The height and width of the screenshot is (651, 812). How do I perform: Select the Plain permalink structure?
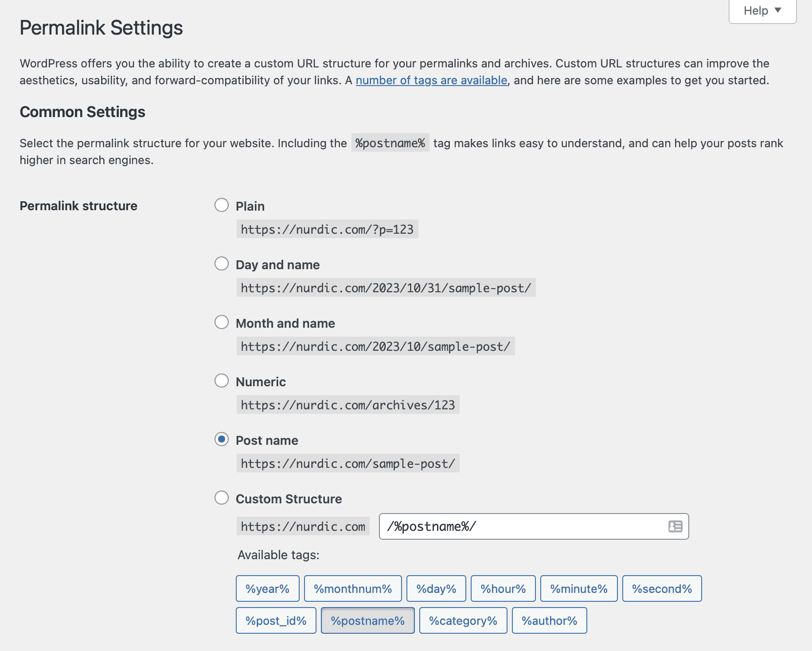222,205
